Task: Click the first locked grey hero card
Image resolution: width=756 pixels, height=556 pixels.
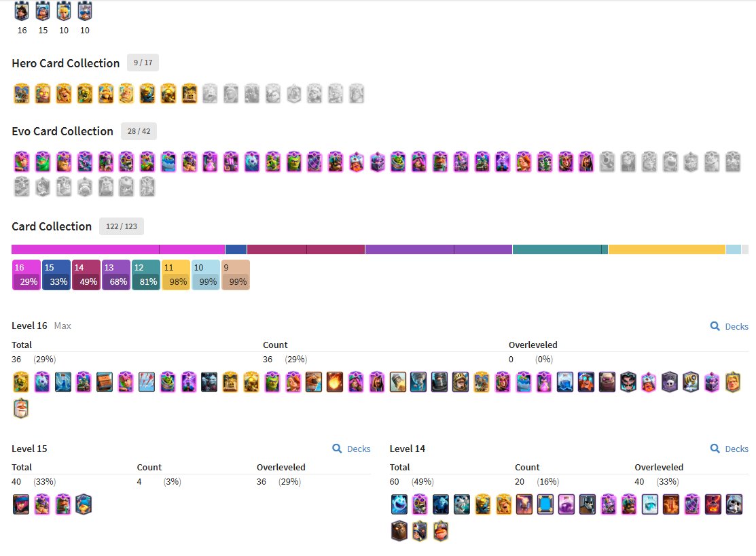Action: (x=210, y=94)
